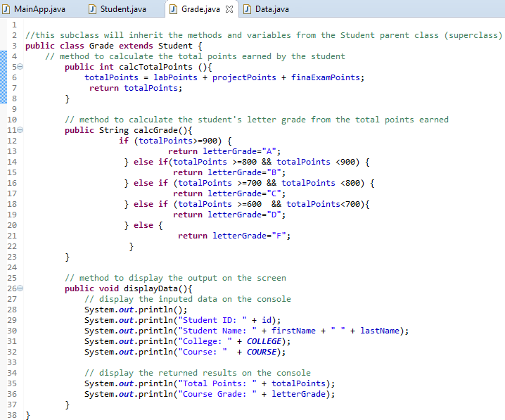Switch to the Data.java tab
The image size is (505, 420).
click(x=271, y=9)
